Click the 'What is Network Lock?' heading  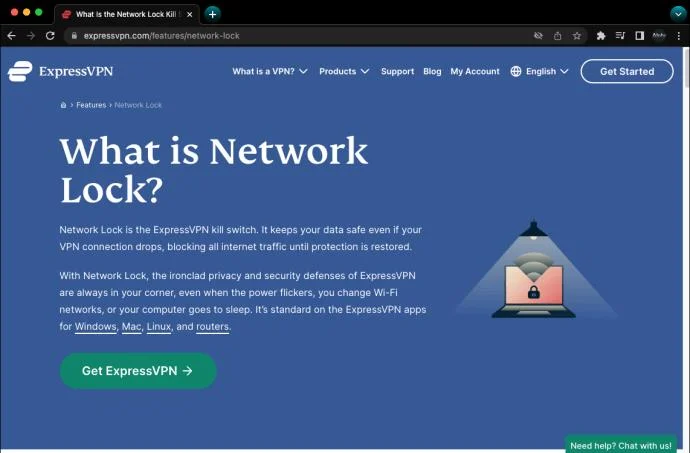pyautogui.click(x=214, y=170)
